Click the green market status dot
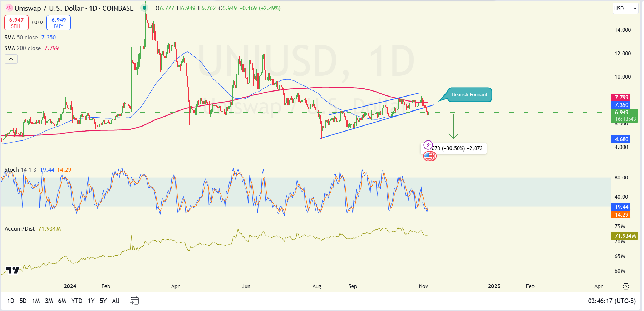 tap(144, 8)
